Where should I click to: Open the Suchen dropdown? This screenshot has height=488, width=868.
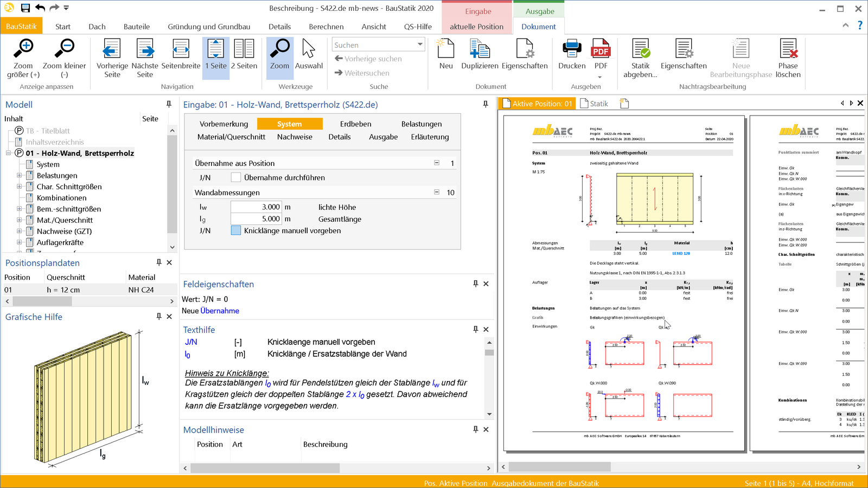pos(420,44)
